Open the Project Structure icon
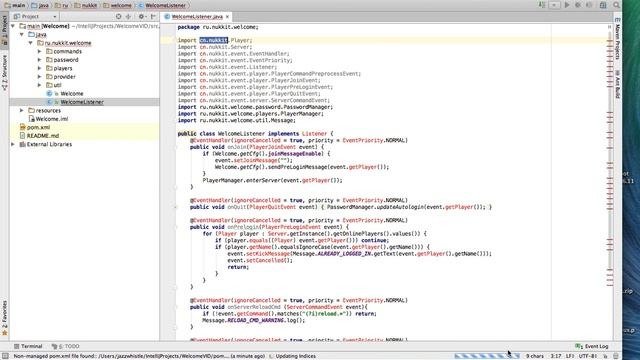 603,5
